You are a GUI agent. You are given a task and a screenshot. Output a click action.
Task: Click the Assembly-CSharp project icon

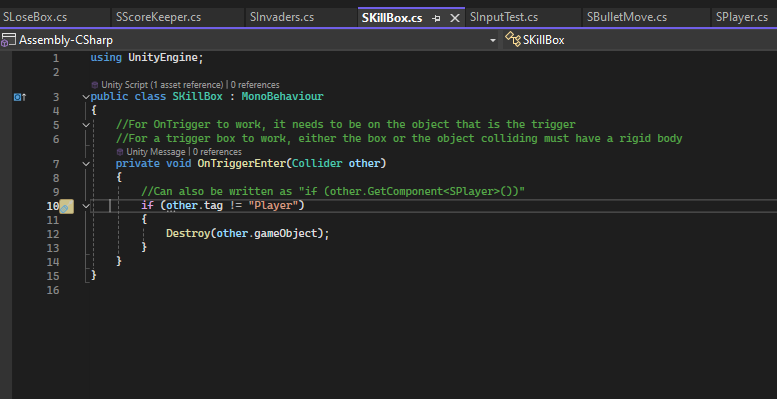tap(8, 40)
